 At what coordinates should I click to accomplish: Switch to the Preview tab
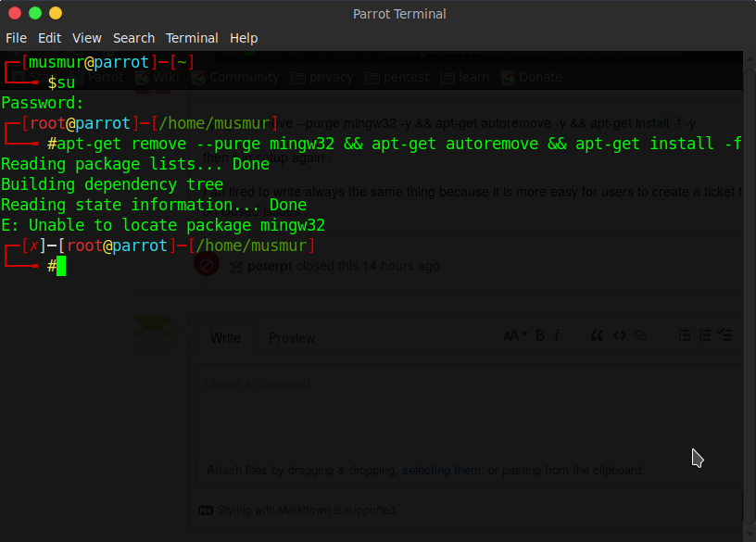point(291,337)
